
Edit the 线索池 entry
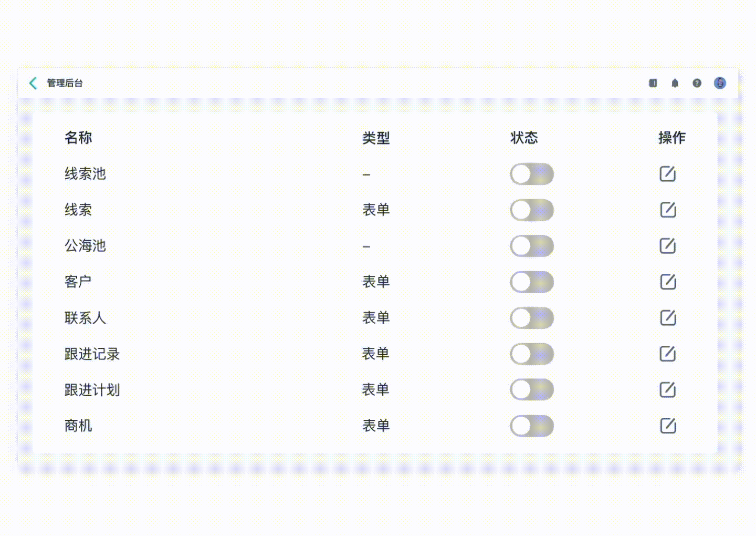(x=667, y=174)
